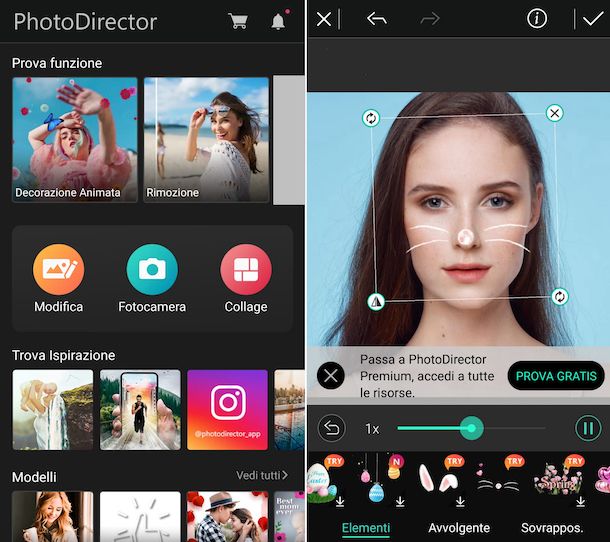
Task: Click the 1x speed label
Action: (372, 429)
